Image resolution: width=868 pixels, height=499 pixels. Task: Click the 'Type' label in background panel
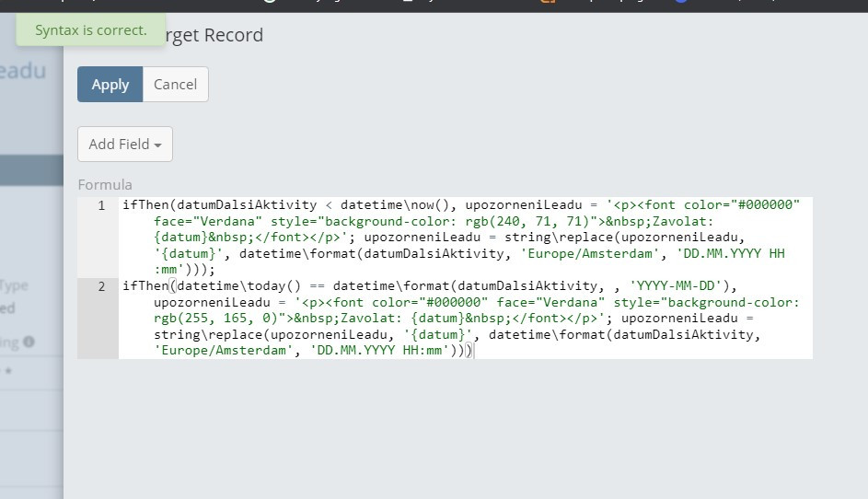[17, 285]
